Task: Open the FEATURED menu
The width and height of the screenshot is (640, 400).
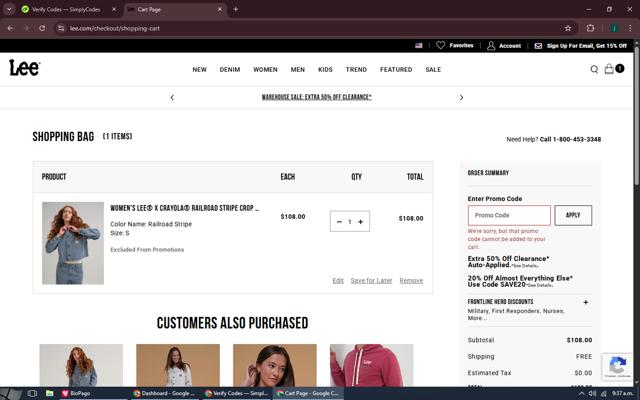Action: point(396,69)
